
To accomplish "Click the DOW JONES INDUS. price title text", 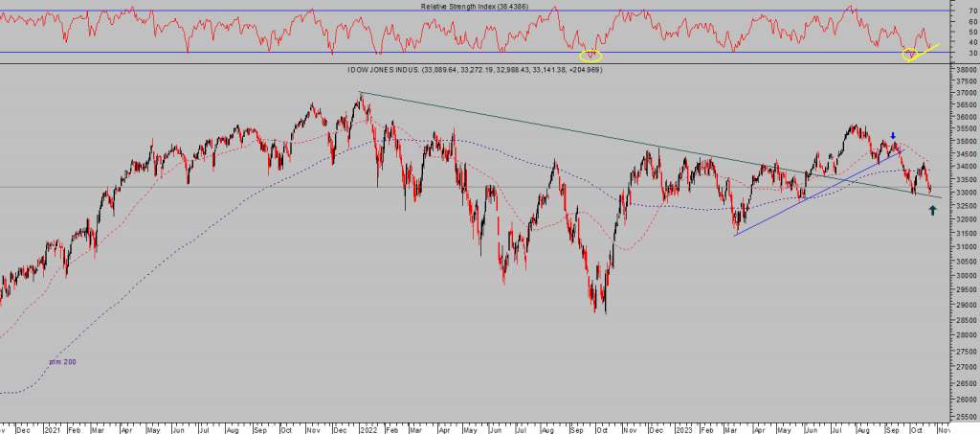I will (x=475, y=70).
